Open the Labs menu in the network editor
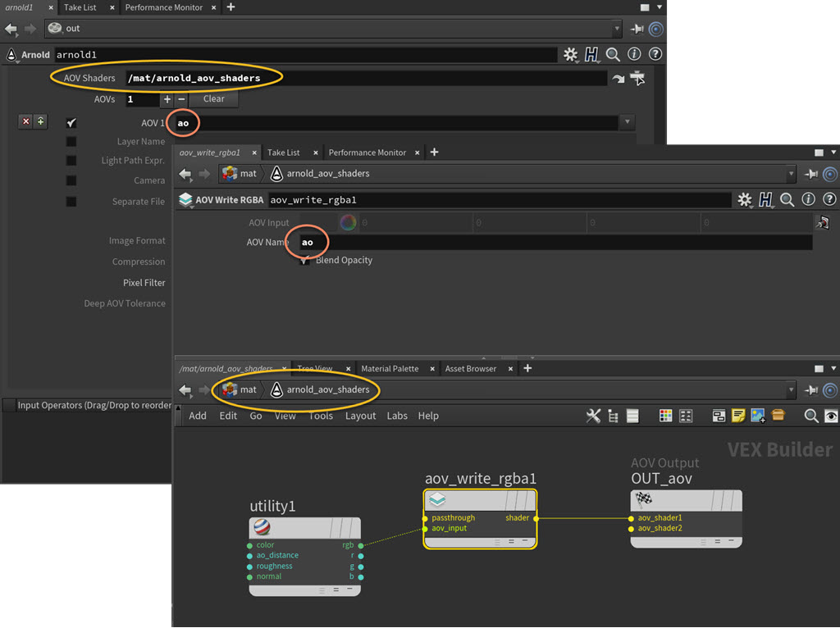Screen dimensions: 840x628 [397, 416]
